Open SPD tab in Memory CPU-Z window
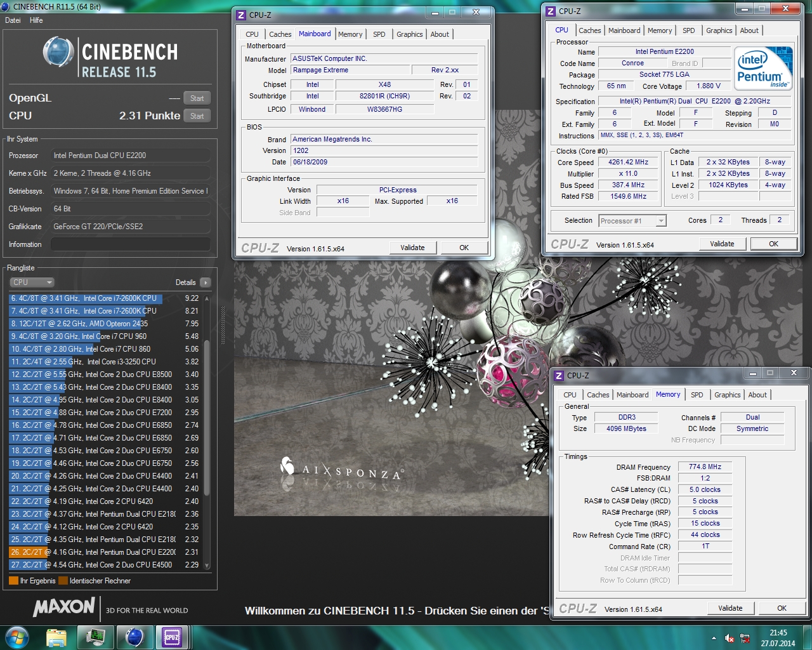This screenshot has height=650, width=812. coord(697,395)
